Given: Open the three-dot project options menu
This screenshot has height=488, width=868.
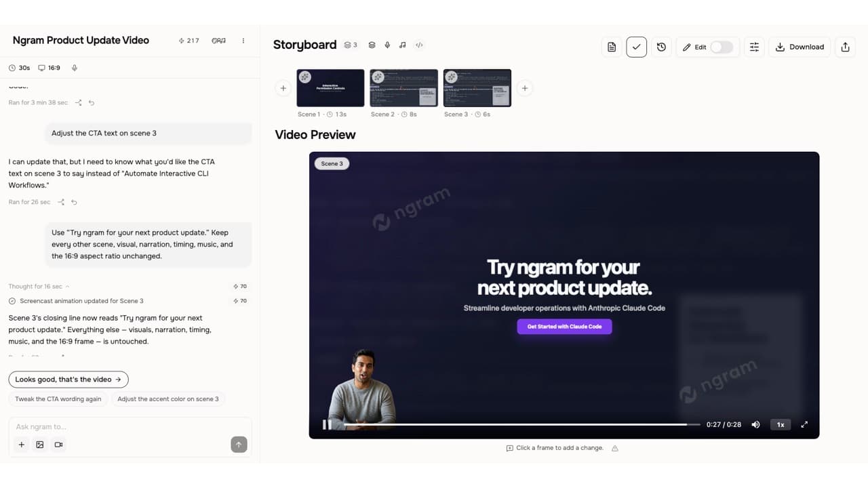Looking at the screenshot, I should 243,41.
